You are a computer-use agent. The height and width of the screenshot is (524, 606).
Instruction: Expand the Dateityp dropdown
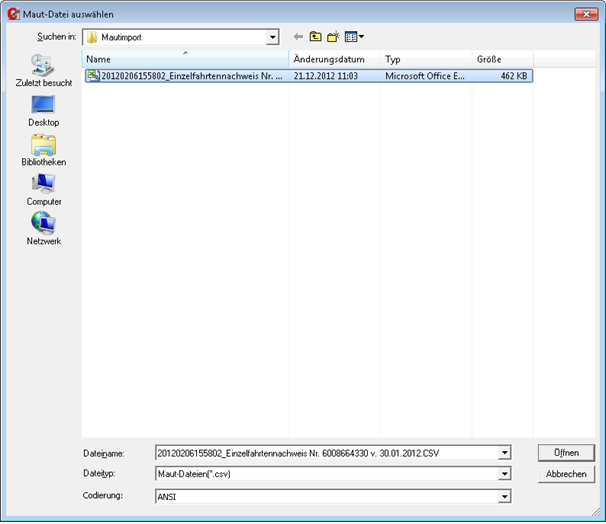(505, 474)
